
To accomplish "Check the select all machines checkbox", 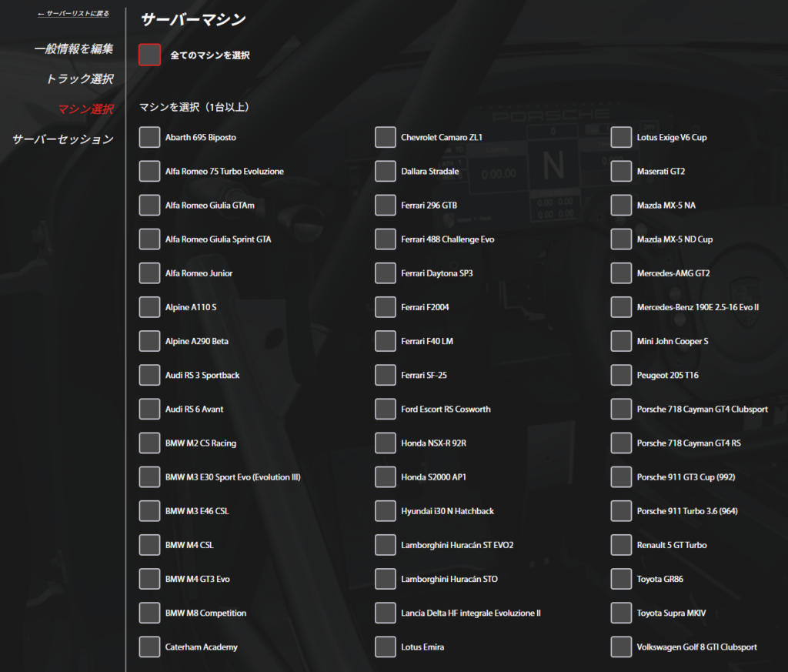I will (150, 55).
